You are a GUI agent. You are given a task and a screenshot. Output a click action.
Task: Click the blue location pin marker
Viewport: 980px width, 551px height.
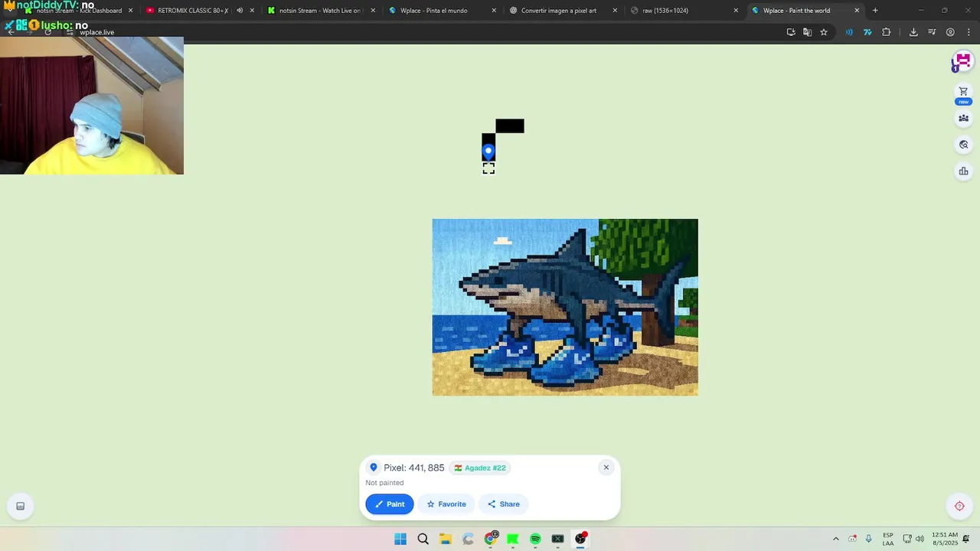click(x=488, y=152)
